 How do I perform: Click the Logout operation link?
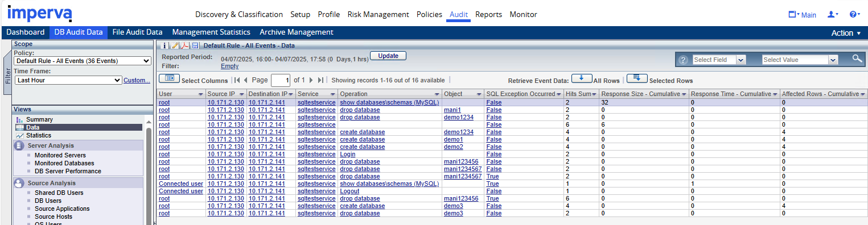[349, 191]
